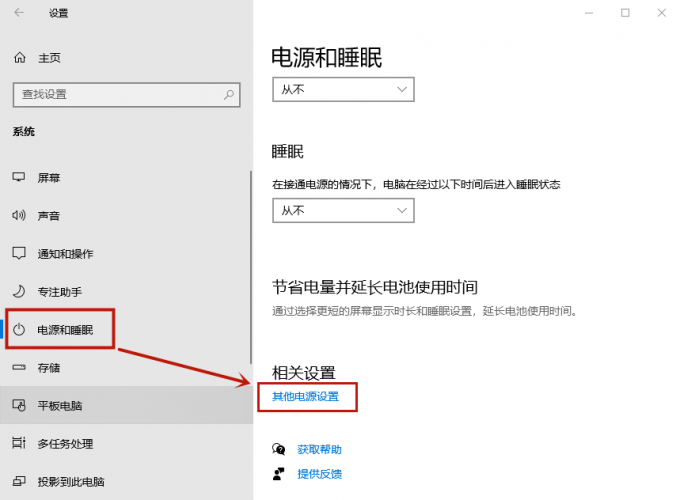
Task: Go to 存储 settings page
Action: coord(125,368)
